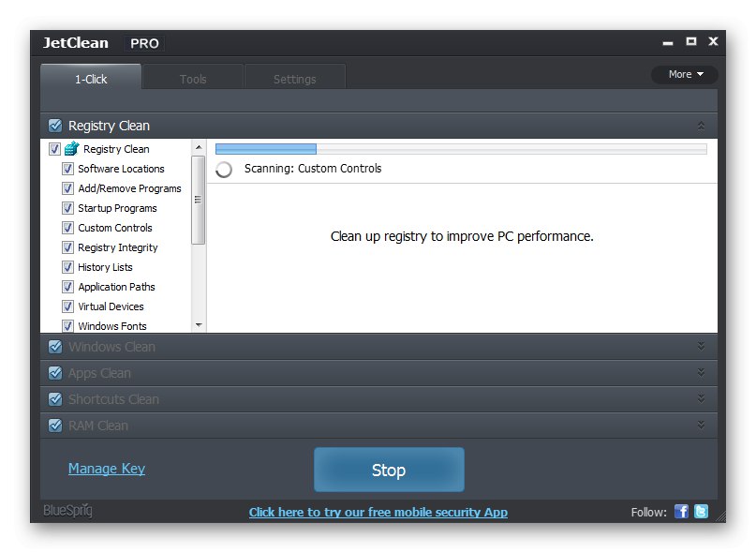
Task: Expand the RAM Clean section chevron
Action: [701, 425]
